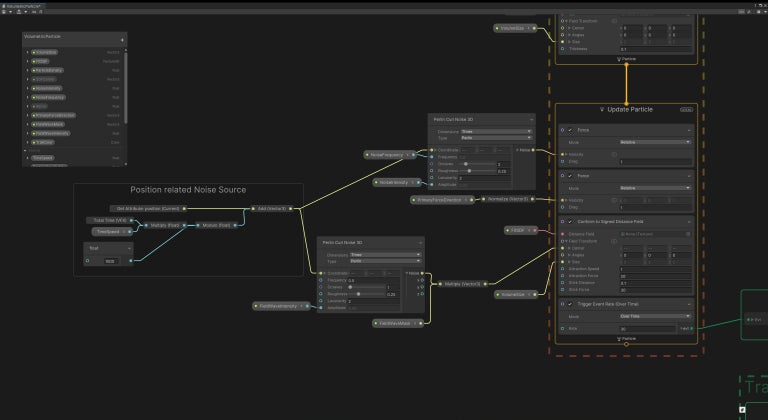Collapse the Trigger Event Rate (Over Time) block
The width and height of the screenshot is (768, 420).
pos(689,304)
